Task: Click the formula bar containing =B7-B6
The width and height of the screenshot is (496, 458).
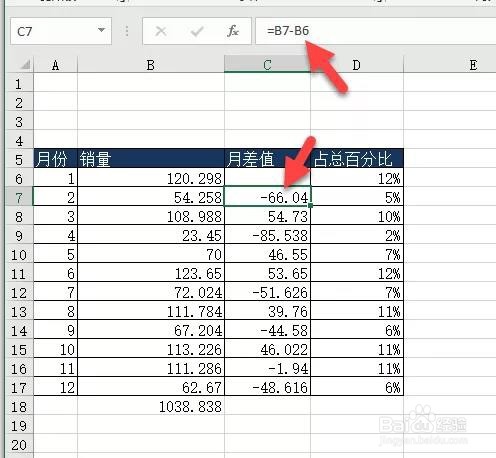Action: pyautogui.click(x=376, y=31)
